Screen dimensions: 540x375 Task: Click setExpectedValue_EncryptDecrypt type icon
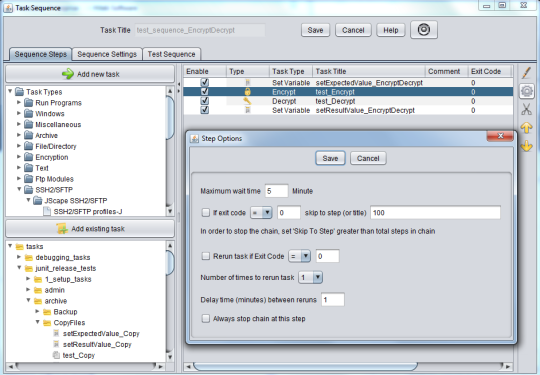[247, 83]
